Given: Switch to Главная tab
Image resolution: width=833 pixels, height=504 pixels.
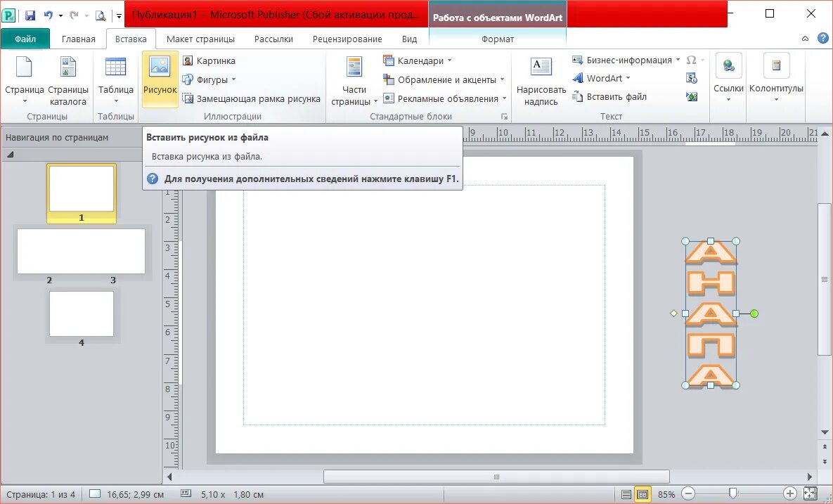Looking at the screenshot, I should [x=79, y=39].
